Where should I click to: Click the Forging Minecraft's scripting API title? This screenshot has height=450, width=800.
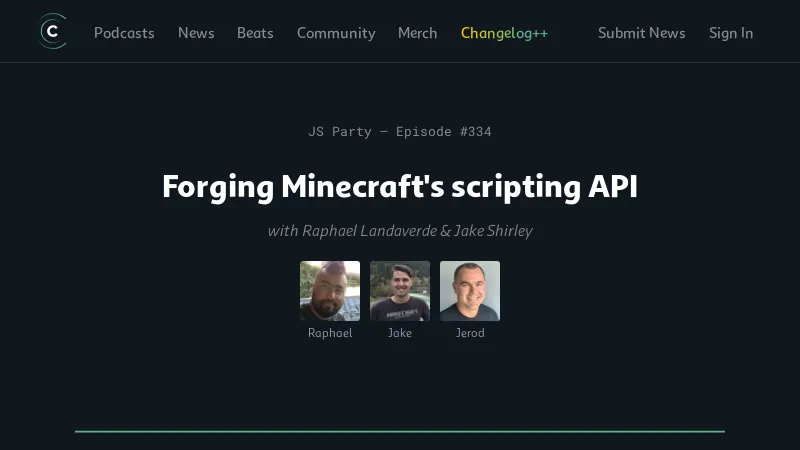tap(400, 187)
